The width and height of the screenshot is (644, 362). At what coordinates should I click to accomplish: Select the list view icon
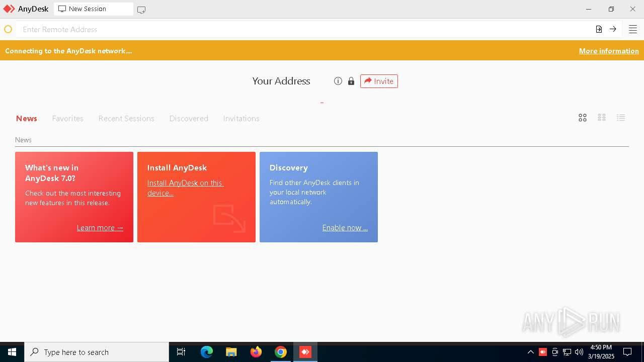pos(621,118)
